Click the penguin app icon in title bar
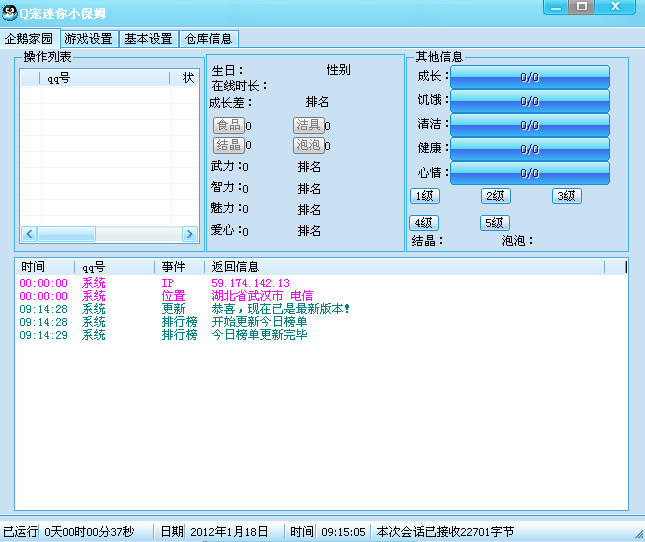The height and width of the screenshot is (542, 645). tap(10, 13)
